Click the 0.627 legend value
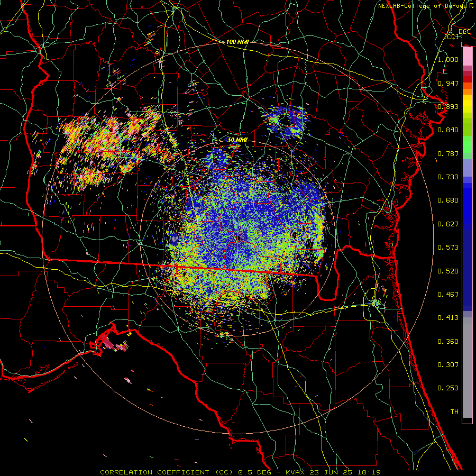This screenshot has height=476, width=476. pos(448,224)
